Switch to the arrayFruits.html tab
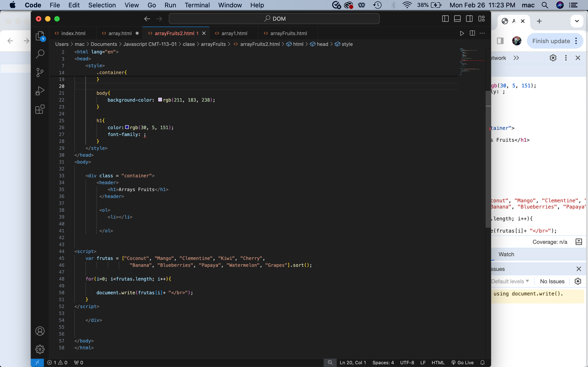 coord(288,33)
